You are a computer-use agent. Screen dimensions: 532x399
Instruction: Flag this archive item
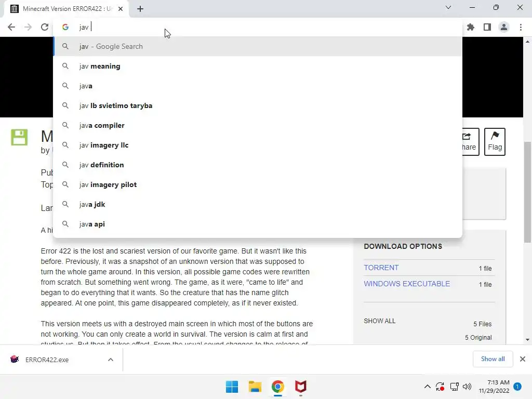pos(495,142)
